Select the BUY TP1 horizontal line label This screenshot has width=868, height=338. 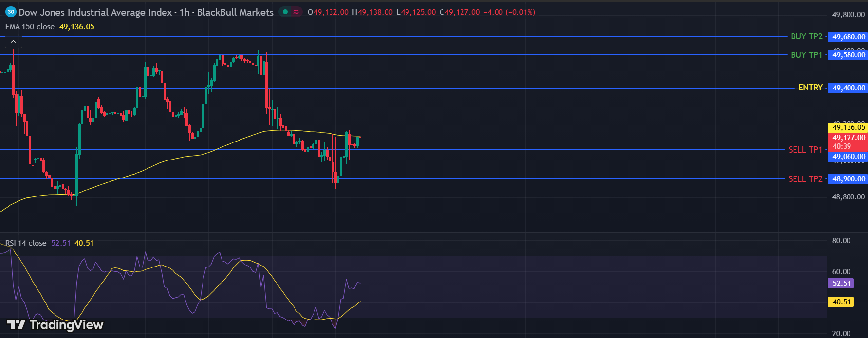[x=806, y=55]
